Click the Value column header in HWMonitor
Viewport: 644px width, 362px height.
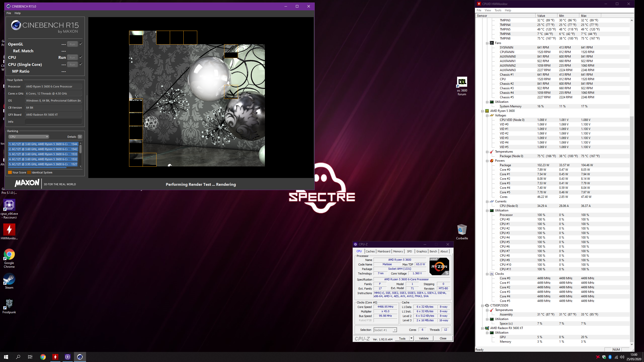(x=546, y=16)
